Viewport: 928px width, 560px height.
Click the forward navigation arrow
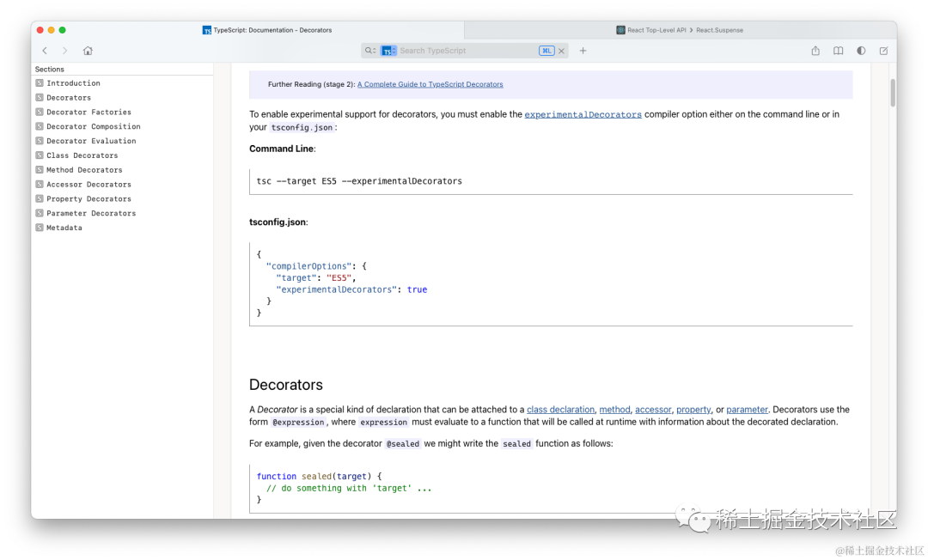[x=64, y=51]
